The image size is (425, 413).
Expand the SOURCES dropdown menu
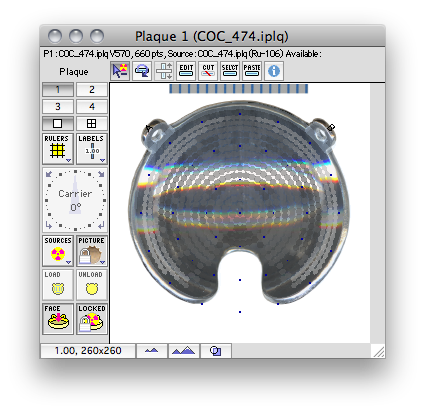69,262
